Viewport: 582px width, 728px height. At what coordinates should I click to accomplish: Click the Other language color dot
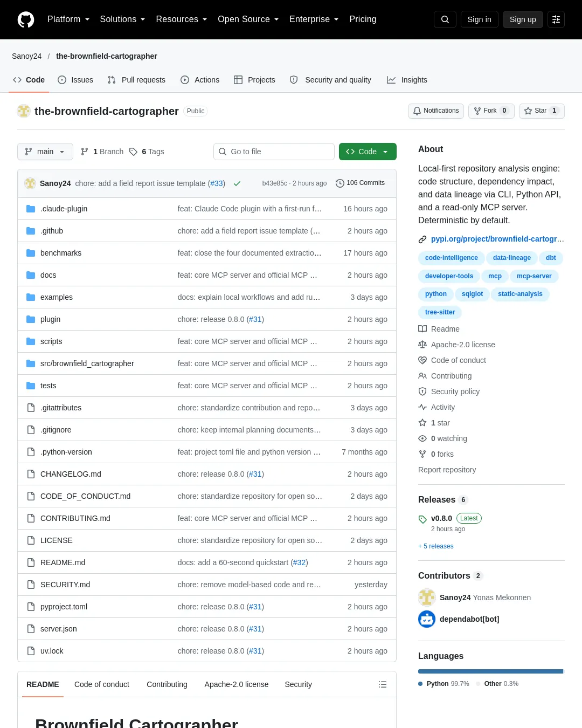pos(478,684)
